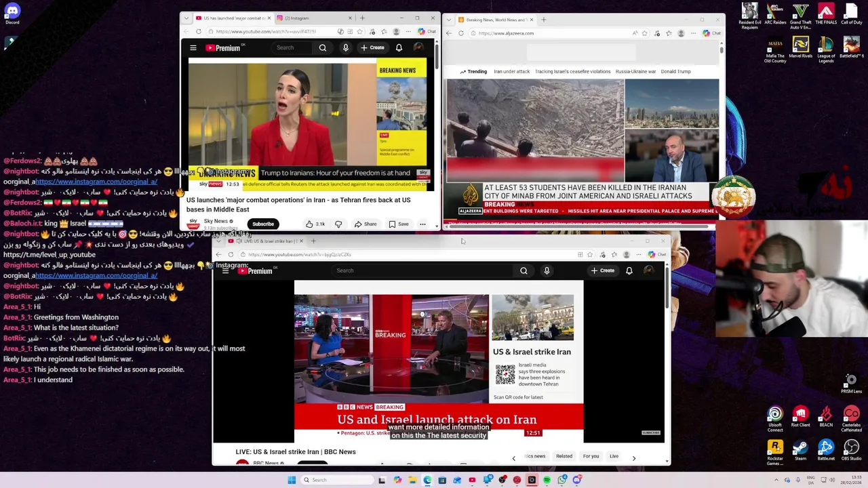Subscribe to Sky News channel

coord(263,224)
